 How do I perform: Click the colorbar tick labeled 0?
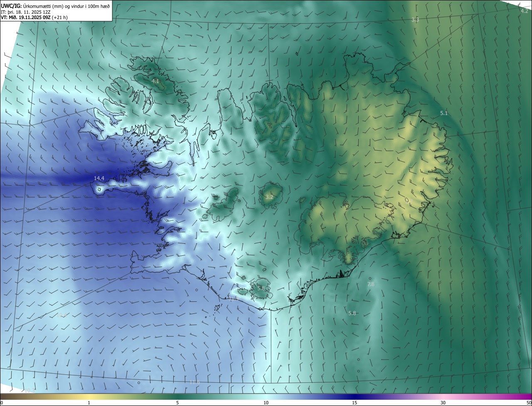pos(1,403)
